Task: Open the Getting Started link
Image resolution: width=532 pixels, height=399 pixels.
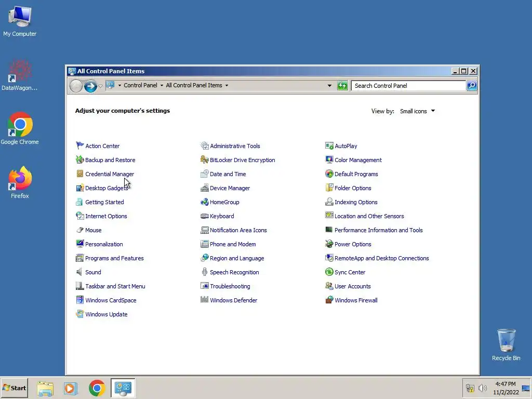Action: point(104,202)
